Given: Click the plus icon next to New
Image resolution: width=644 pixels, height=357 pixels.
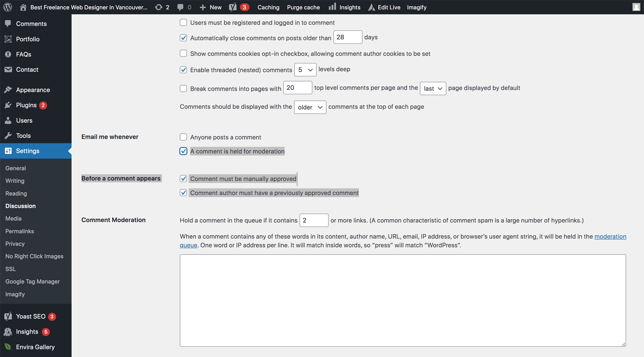Looking at the screenshot, I should click(x=203, y=7).
